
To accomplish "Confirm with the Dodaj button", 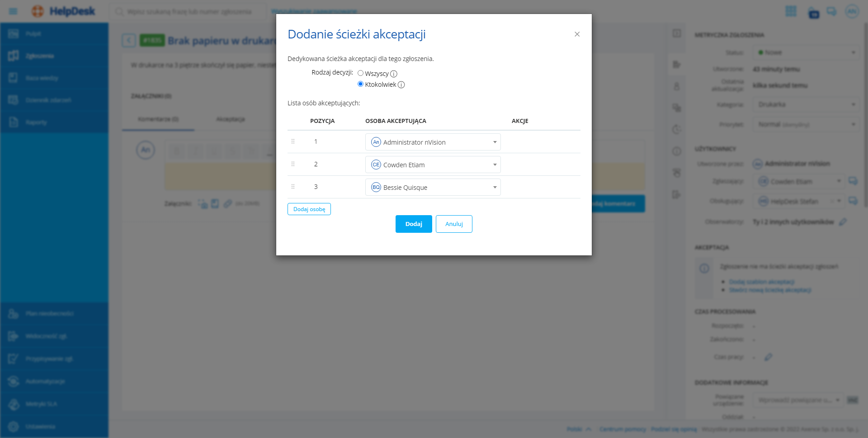I will [x=413, y=224].
